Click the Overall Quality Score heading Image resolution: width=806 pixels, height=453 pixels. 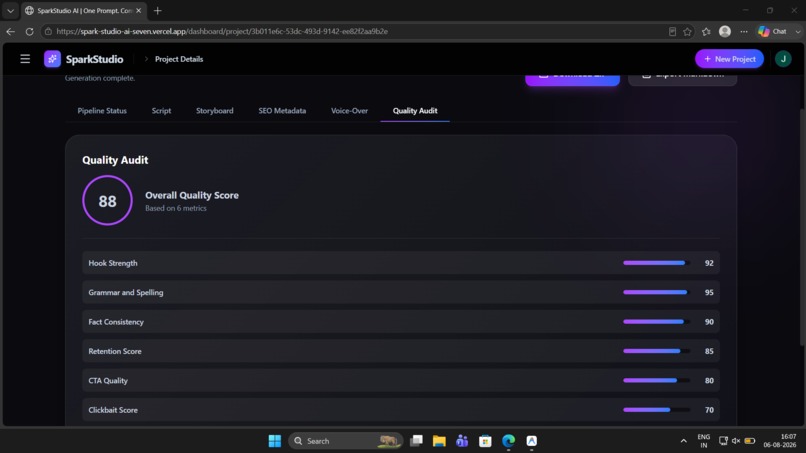tap(192, 195)
